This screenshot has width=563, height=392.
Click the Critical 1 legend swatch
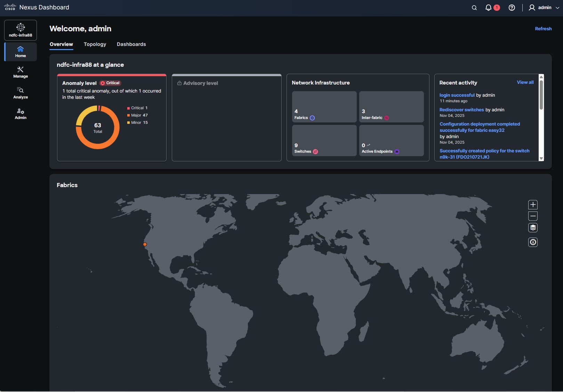128,108
